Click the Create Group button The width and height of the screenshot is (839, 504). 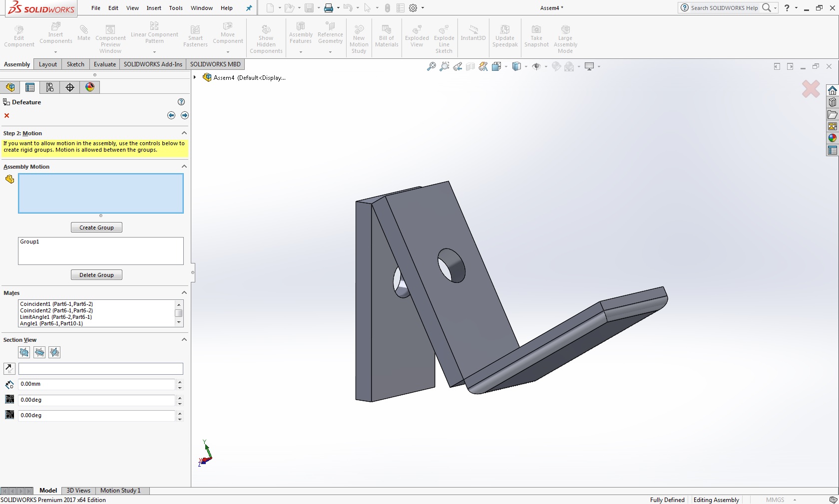pos(96,228)
